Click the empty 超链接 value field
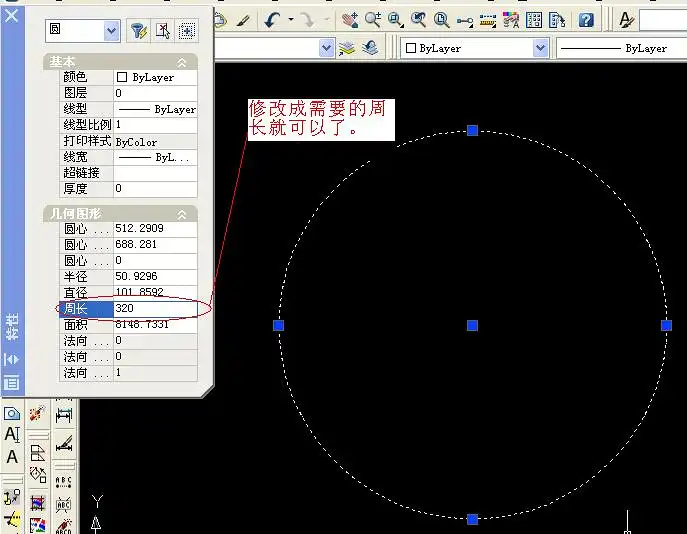 pos(155,173)
